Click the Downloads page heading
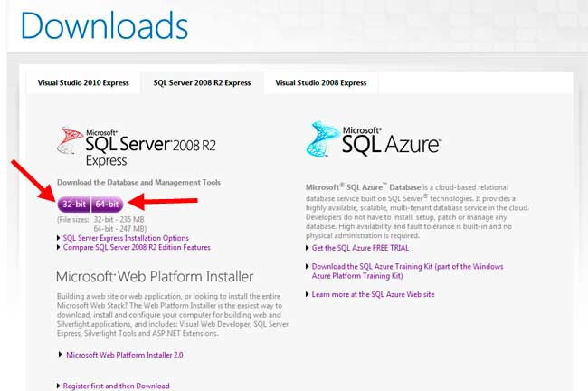Image resolution: width=588 pixels, height=391 pixels. click(104, 25)
